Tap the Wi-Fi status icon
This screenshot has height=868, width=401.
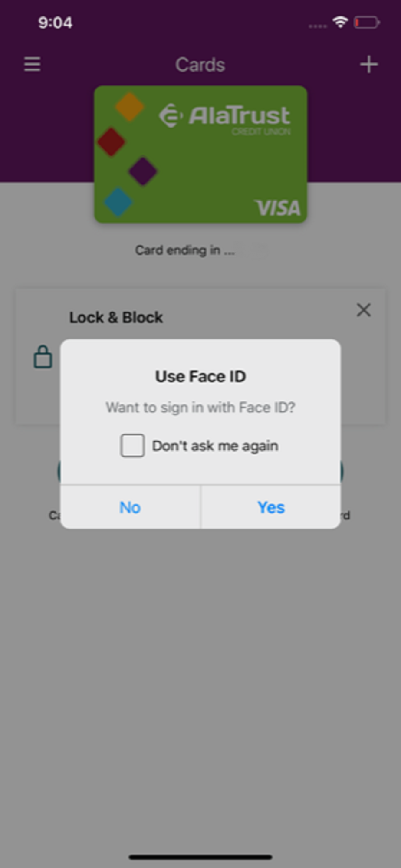pos(340,22)
